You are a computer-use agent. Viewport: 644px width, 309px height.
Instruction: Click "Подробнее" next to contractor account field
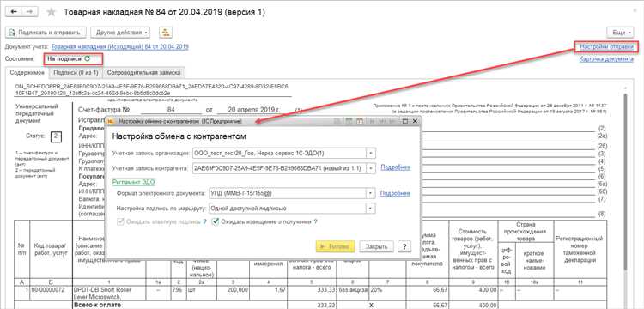point(395,167)
